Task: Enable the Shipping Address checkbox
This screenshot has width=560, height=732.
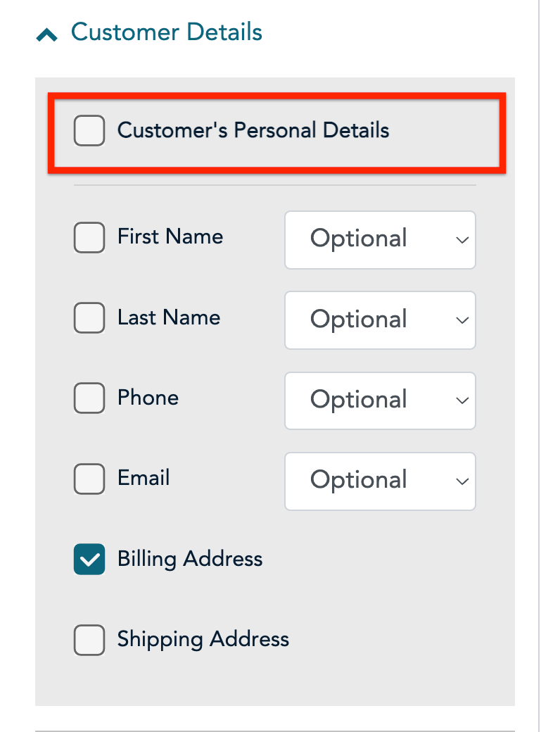Action: (x=89, y=639)
